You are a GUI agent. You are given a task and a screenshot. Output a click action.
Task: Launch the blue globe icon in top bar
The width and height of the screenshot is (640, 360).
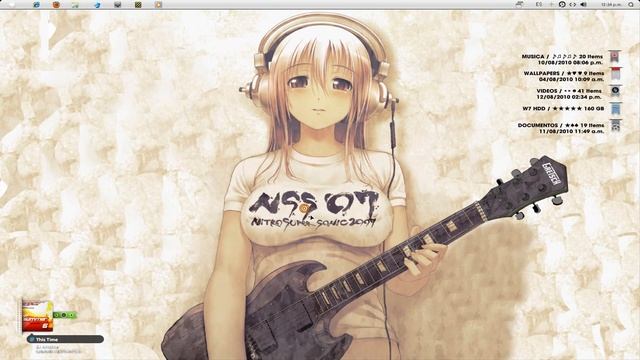coord(36,4)
